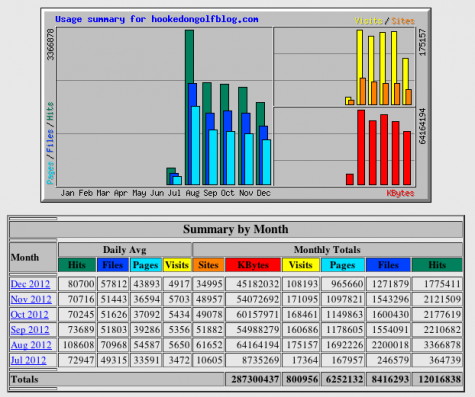This screenshot has width=475, height=397.
Task: Click the Nov 2012 monthly visits cell 171095
Action: [x=301, y=299]
